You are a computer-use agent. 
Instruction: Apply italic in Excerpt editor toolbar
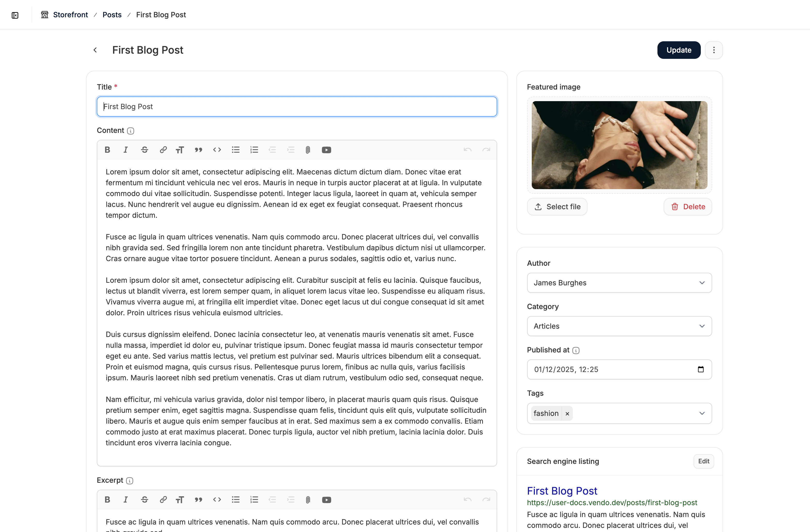pyautogui.click(x=126, y=499)
